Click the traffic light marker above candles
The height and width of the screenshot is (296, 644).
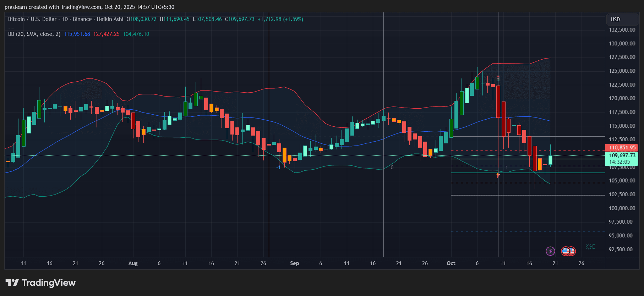click(x=498, y=78)
